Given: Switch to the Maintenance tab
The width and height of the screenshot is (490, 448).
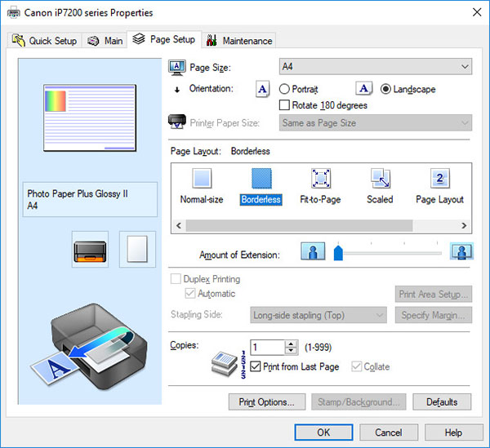Looking at the screenshot, I should (x=239, y=41).
